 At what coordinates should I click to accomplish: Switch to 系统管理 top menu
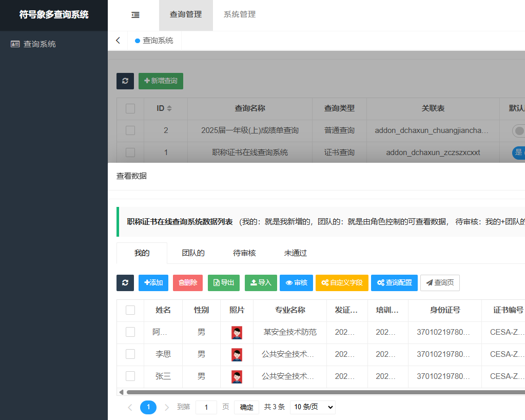[x=240, y=15]
